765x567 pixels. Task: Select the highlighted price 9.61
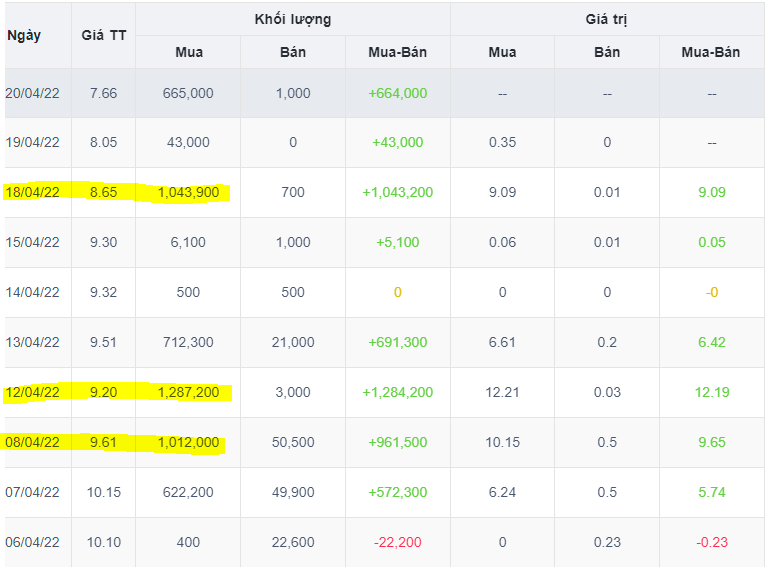103,442
